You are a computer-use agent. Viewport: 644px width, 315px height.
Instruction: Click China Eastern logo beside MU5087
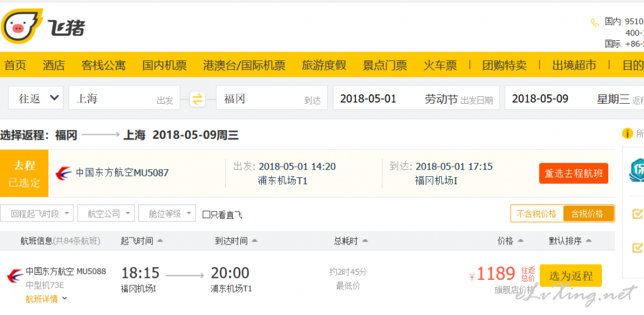(x=64, y=174)
